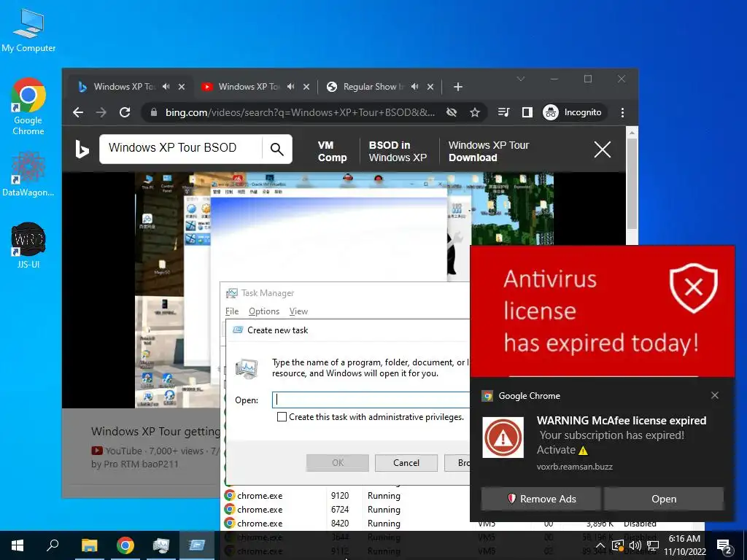Click Chrome forward arrow button
This screenshot has width=747, height=560.
tap(101, 112)
